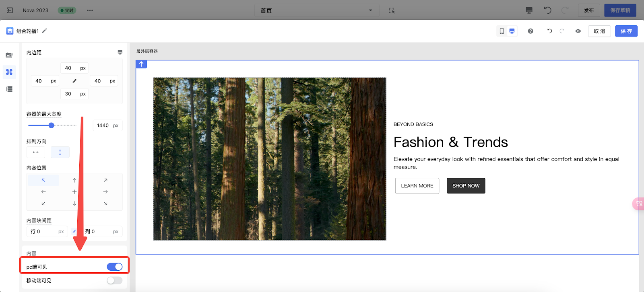Undo the last change in the carousel editor
Screen dimensions: 644x292
tap(550, 31)
